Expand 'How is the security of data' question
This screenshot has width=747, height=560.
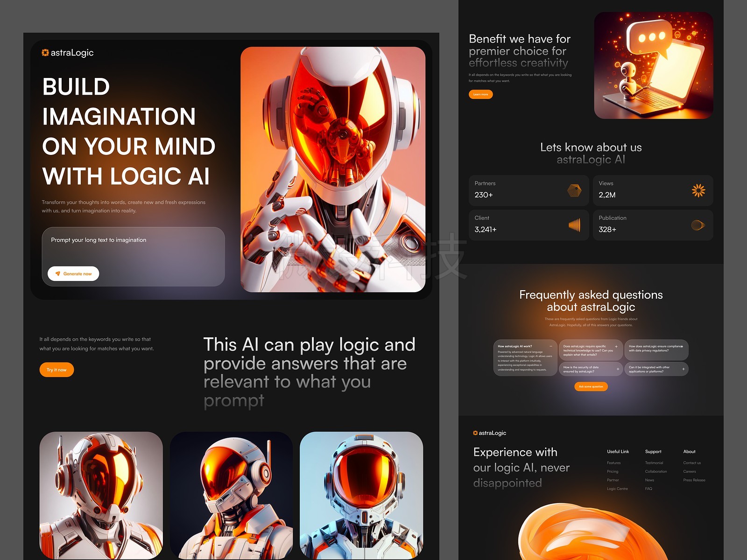point(618,369)
